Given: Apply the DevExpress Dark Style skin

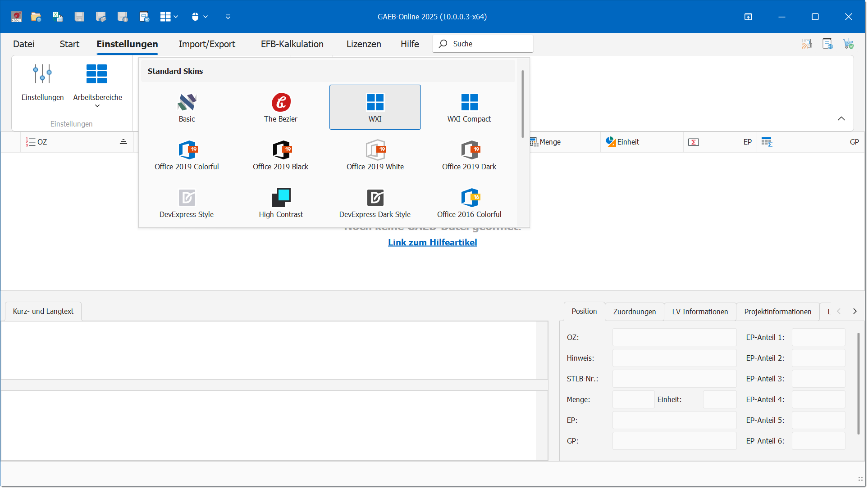Looking at the screenshot, I should coord(375,203).
